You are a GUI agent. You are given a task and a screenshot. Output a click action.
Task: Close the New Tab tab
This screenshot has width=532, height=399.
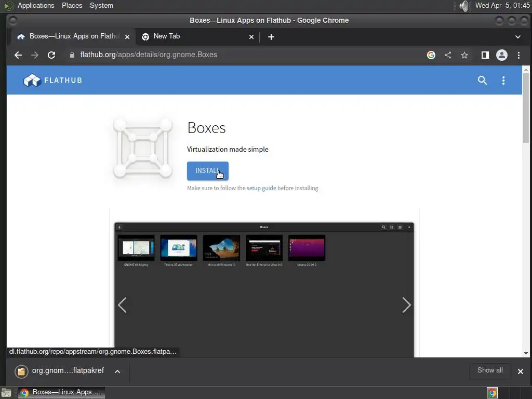coord(251,37)
